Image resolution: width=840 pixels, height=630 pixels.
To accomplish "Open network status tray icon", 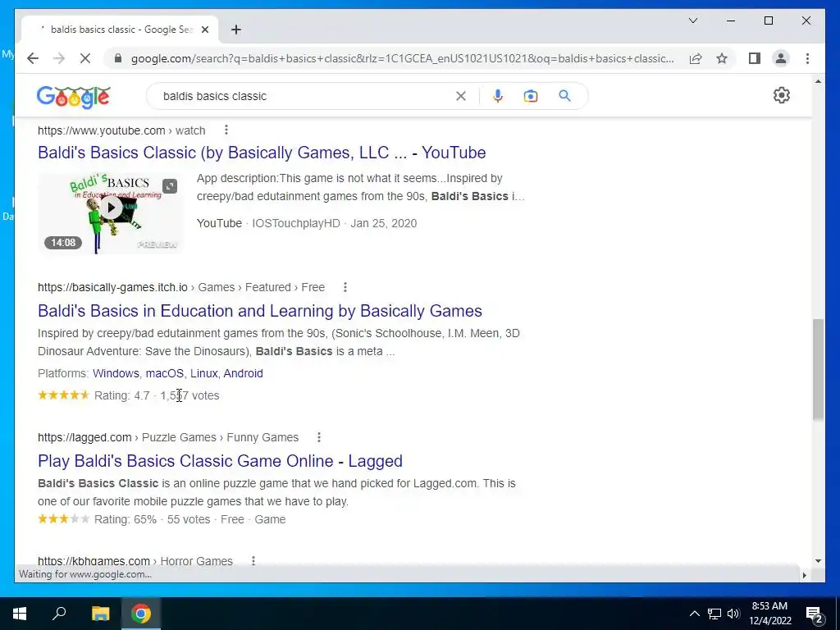I will 714,614.
